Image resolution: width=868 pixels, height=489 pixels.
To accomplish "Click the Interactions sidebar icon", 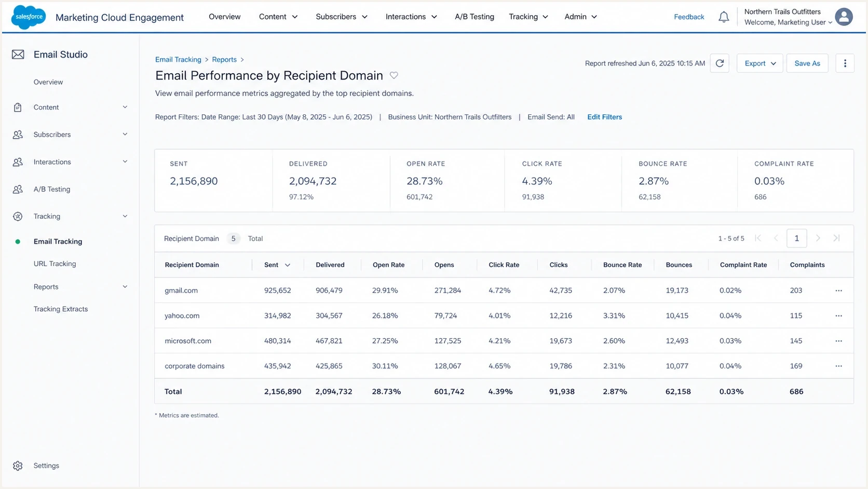I will (x=18, y=162).
